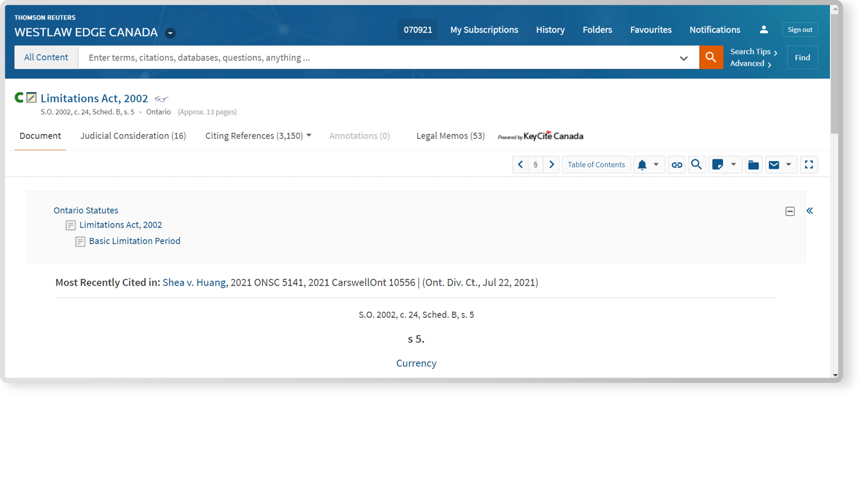Expand the search box dropdown chevron
The width and height of the screenshot is (868, 488).
coord(684,58)
